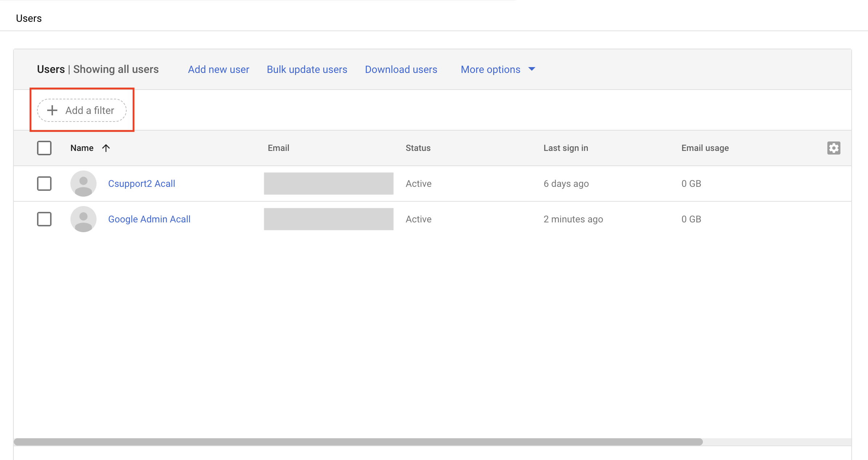868x460 pixels.
Task: Open the Google Admin Acall user profile
Action: click(149, 219)
